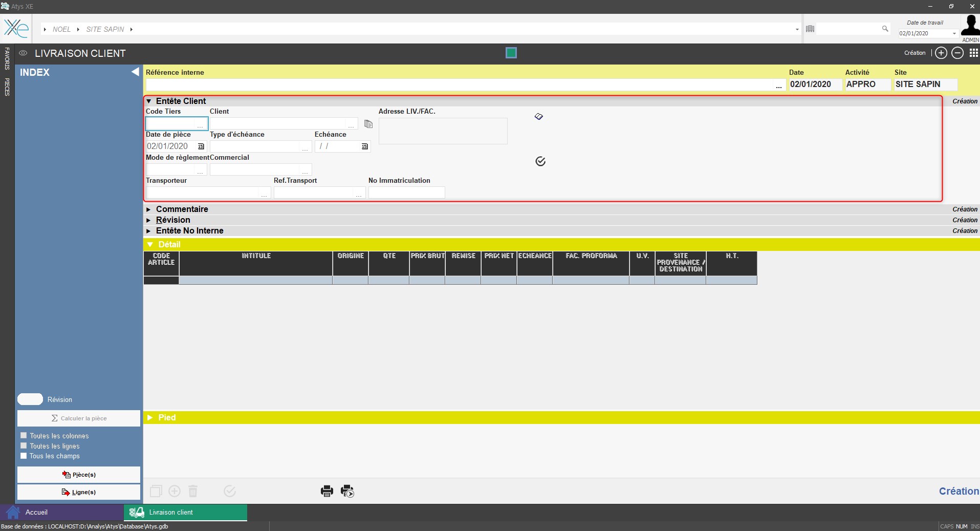The height and width of the screenshot is (531, 980).
Task: Check the Tous les champs option
Action: (24, 456)
